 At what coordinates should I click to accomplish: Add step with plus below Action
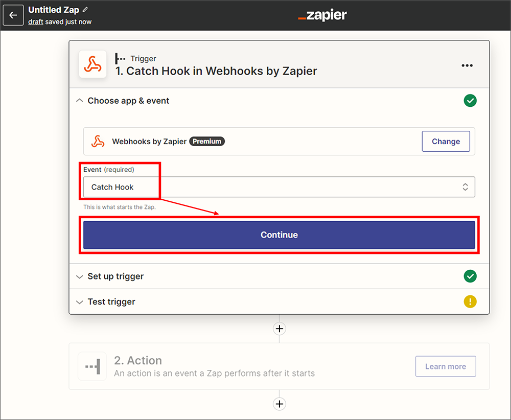point(280,404)
